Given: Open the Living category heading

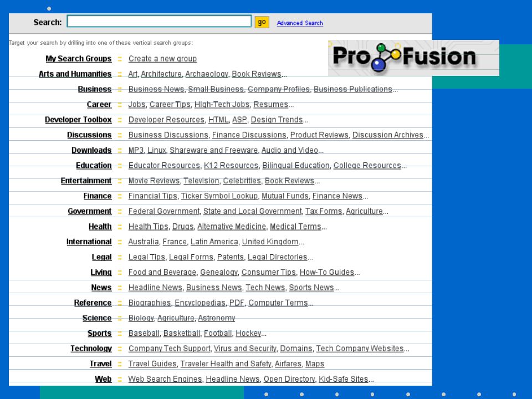Looking at the screenshot, I should tap(101, 273).
